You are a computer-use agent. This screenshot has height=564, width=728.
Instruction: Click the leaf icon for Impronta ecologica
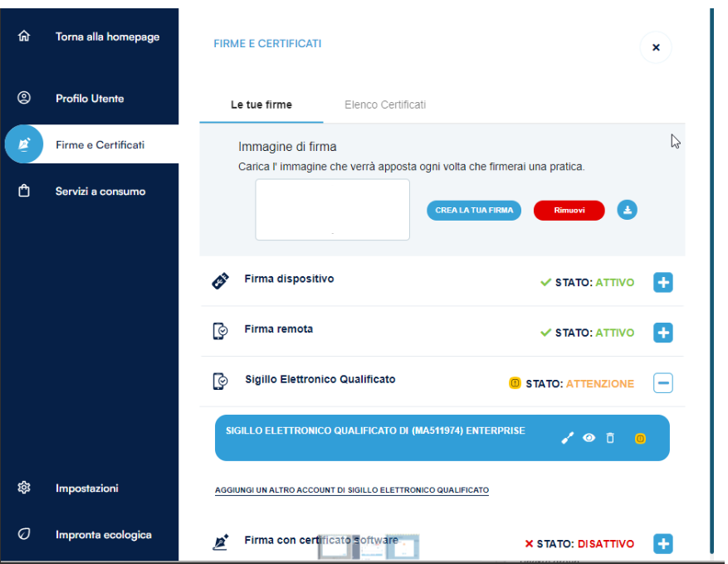coord(24,534)
